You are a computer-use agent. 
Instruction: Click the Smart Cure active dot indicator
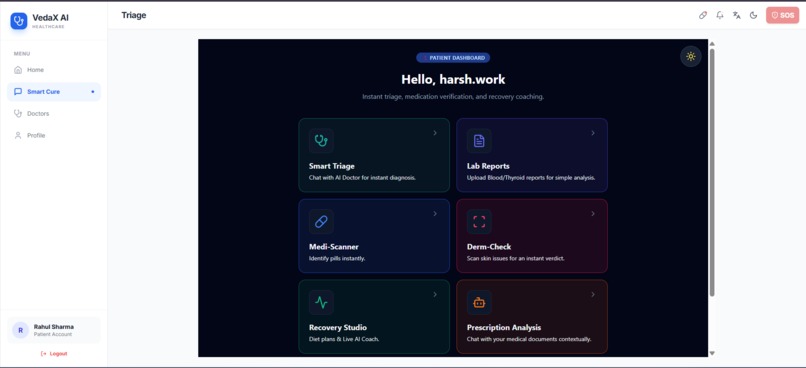(93, 92)
